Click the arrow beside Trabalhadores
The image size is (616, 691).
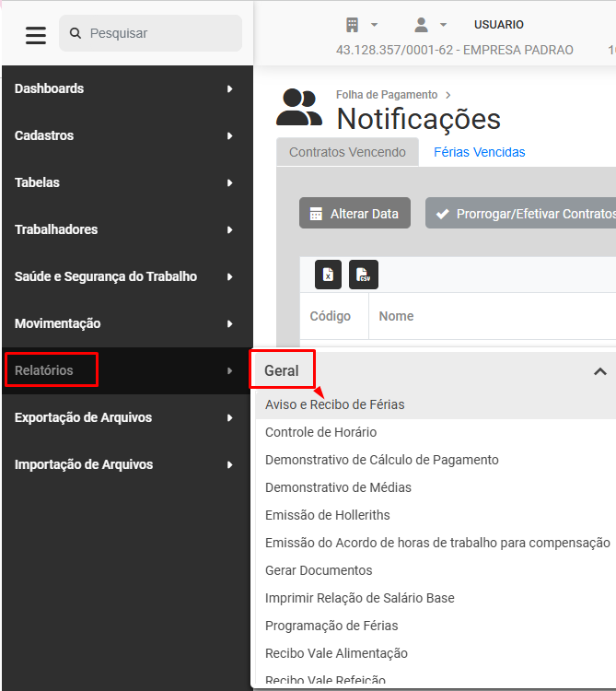pyautogui.click(x=229, y=230)
